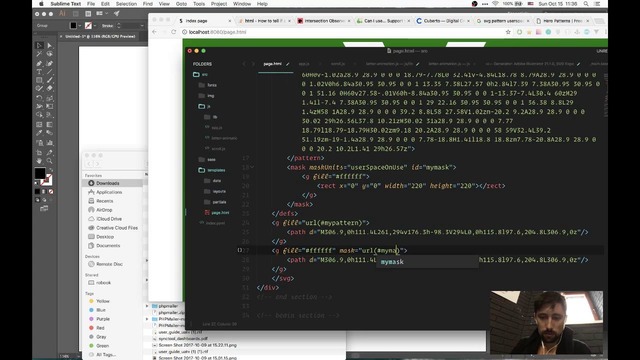Select the Pen tool in Illustrator

[x=39, y=63]
